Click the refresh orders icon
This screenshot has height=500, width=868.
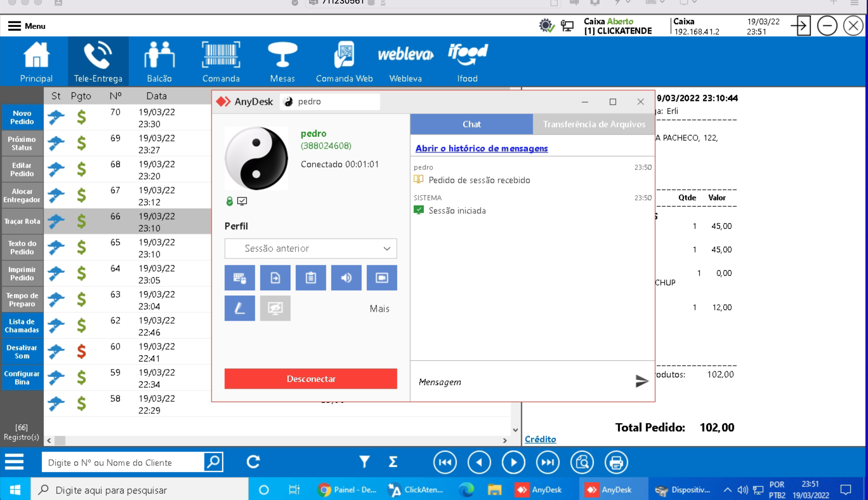pyautogui.click(x=253, y=462)
